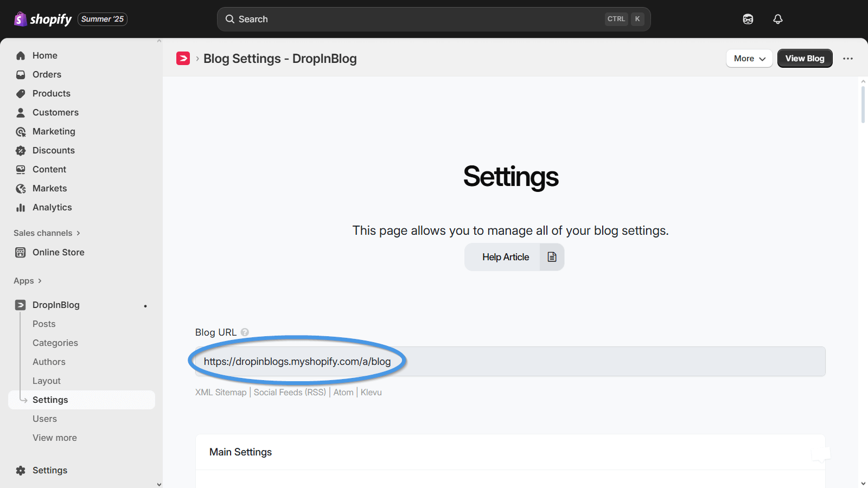Open DropInBlog Layout
The width and height of the screenshot is (868, 488).
(47, 381)
